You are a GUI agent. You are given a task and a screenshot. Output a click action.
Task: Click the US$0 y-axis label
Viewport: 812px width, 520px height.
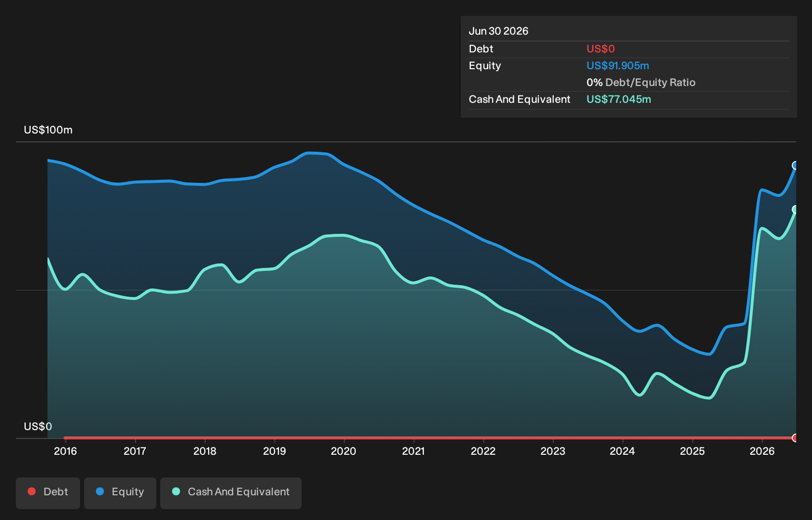pos(38,427)
